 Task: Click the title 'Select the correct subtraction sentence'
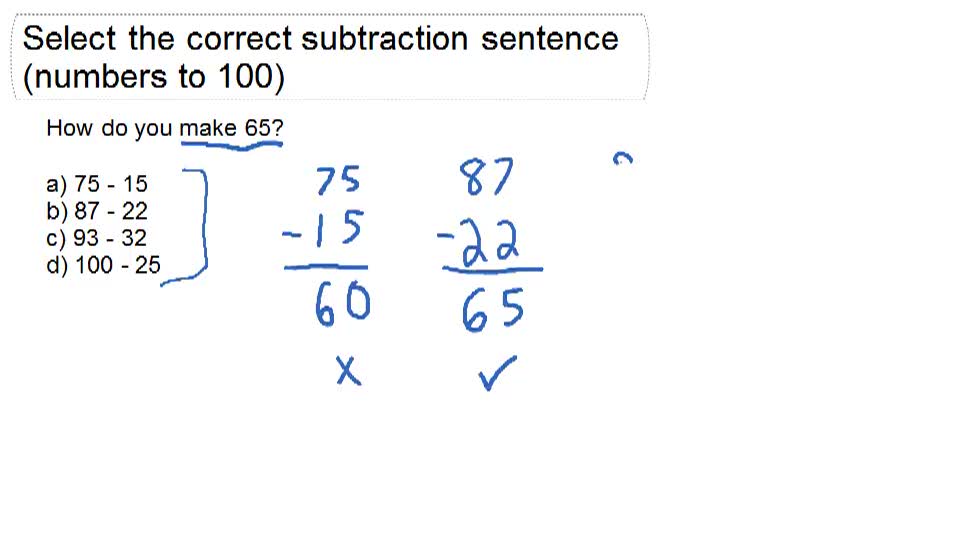pos(320,39)
